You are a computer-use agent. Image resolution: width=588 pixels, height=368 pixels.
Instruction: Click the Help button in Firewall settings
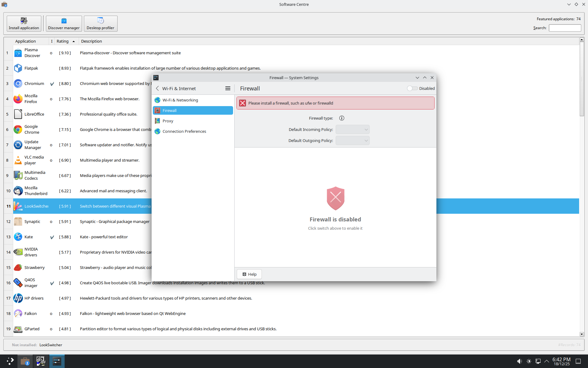[249, 274]
